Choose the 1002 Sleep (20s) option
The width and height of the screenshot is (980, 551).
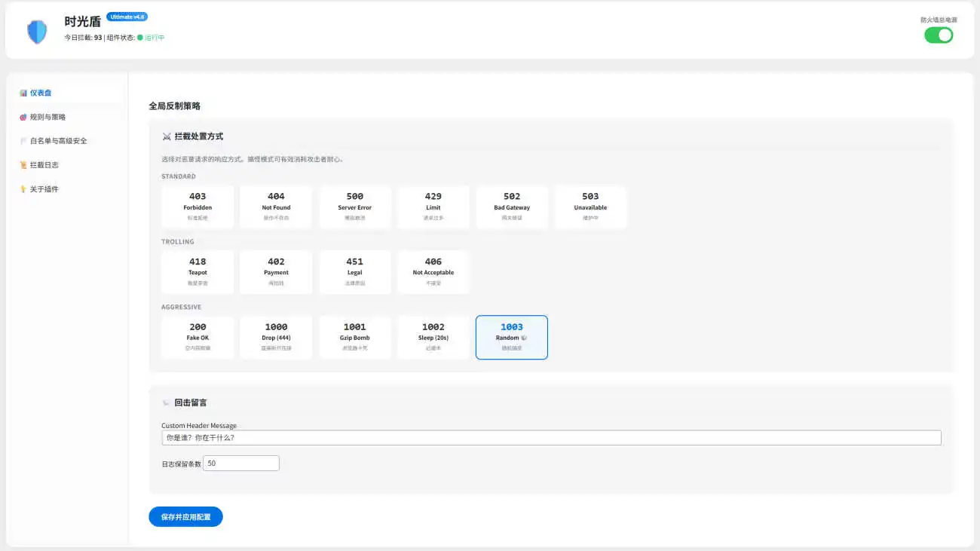(433, 337)
